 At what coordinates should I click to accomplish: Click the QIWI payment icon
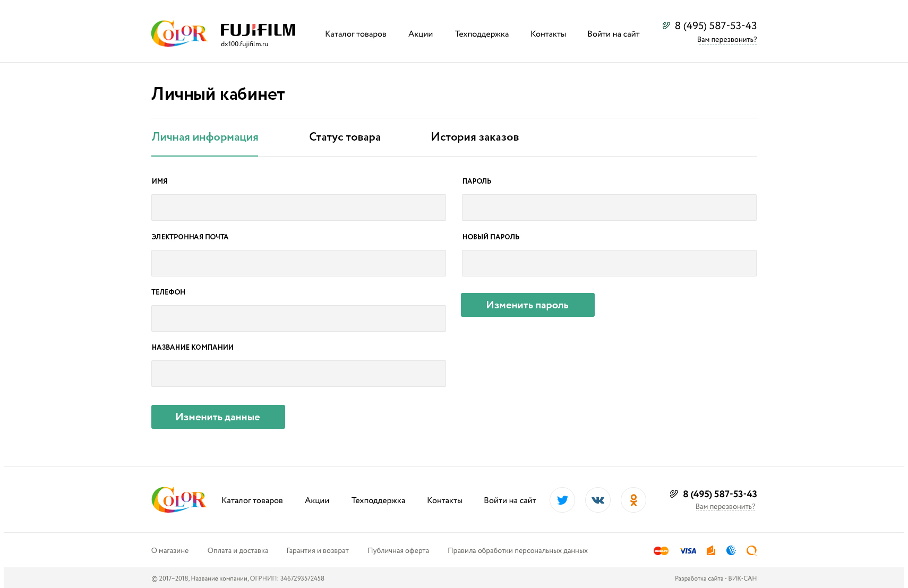click(751, 550)
